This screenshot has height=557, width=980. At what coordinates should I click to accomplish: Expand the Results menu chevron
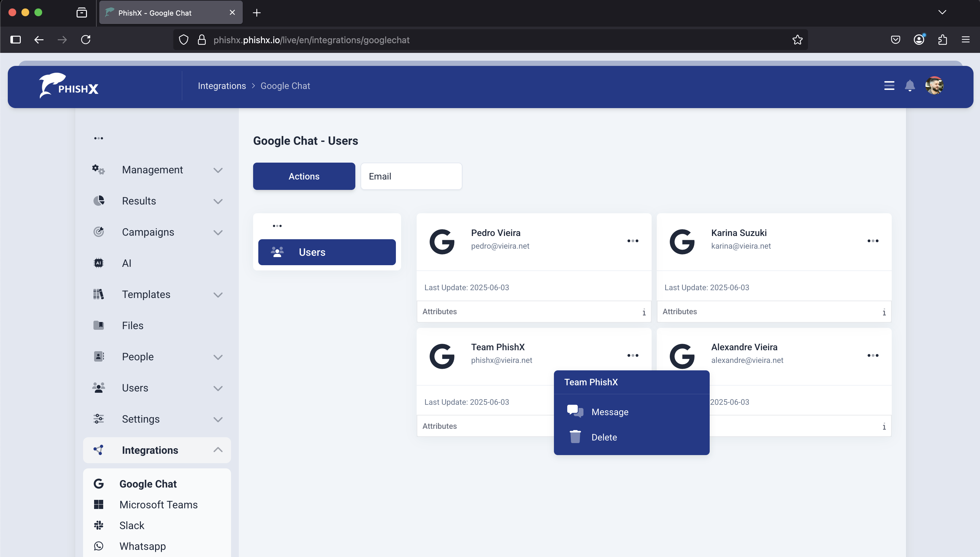coord(218,202)
